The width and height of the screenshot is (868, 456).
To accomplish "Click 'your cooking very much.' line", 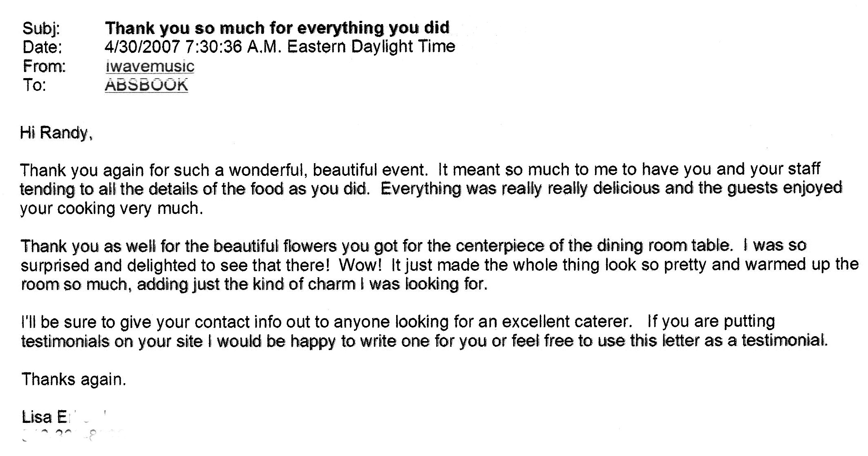I will point(111,209).
